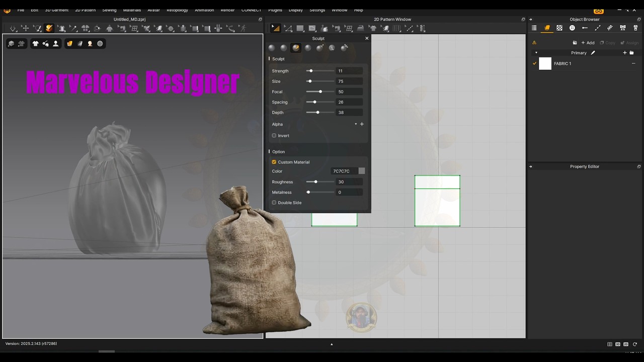Viewport: 644px width, 362px height.
Task: Select the Quad mesh grid tool in 3D toolbar
Action: pos(134,29)
